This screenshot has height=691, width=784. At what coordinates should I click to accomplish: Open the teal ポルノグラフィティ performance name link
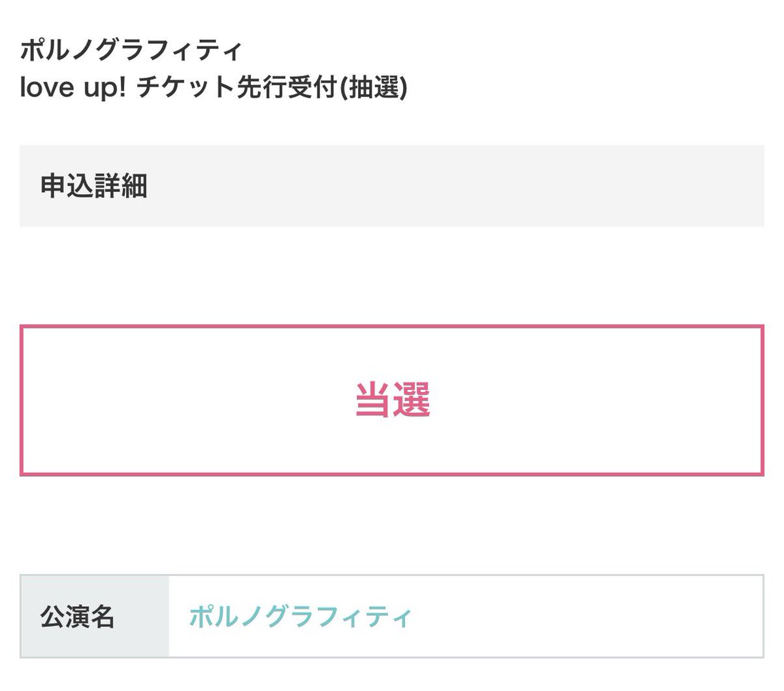301,617
